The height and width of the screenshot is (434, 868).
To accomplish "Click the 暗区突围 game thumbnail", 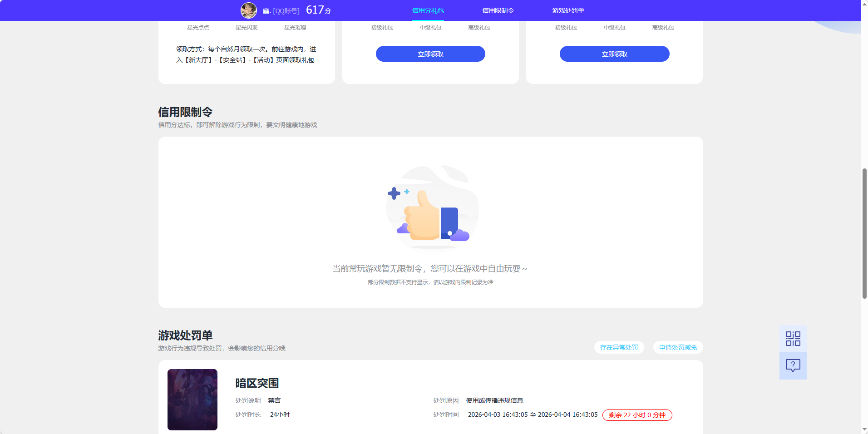I will [192, 399].
